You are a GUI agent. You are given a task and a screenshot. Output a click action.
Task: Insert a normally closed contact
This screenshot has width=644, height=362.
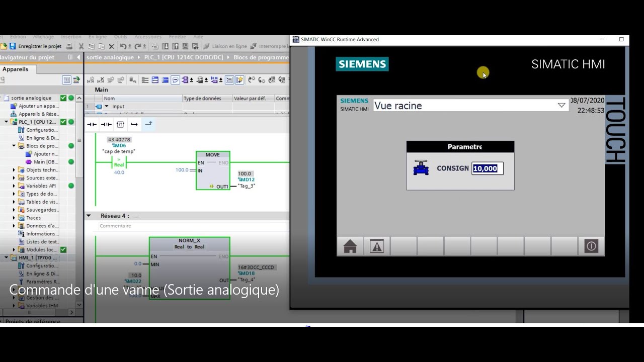coord(106,124)
